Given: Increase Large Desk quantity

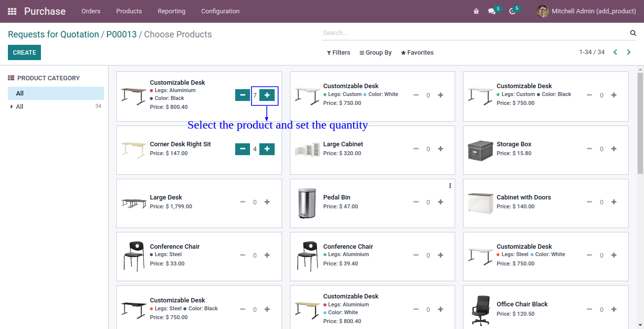Looking at the screenshot, I should tap(267, 202).
